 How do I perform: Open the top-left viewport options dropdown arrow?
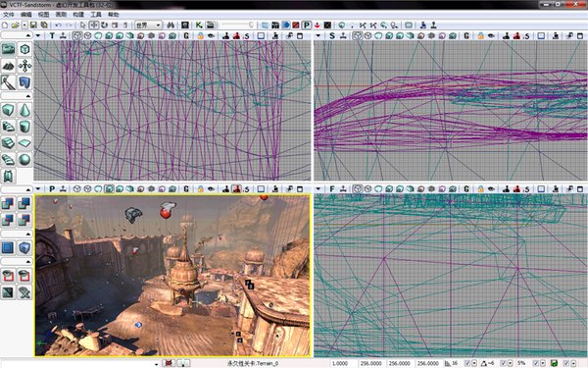click(x=38, y=35)
